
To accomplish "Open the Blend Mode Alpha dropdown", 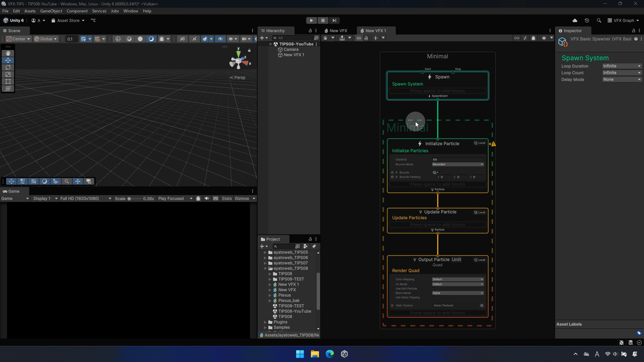I will point(458,293).
